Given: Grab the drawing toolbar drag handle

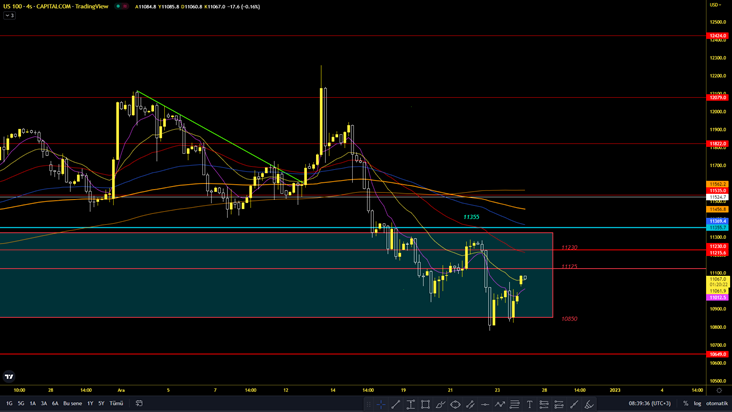Looking at the screenshot, I should pos(368,405).
